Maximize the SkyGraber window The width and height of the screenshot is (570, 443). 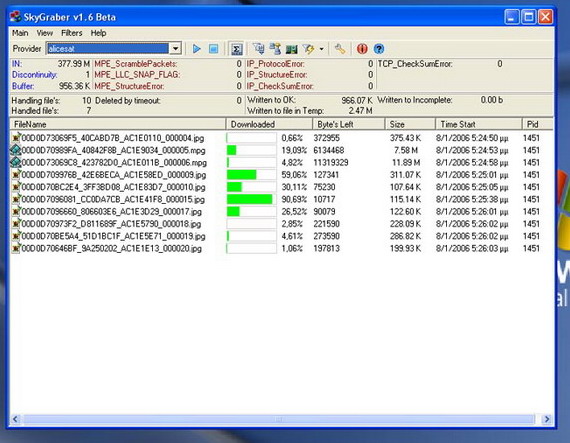click(529, 17)
